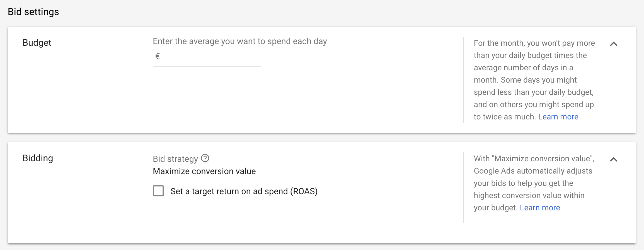Select the "Maximize conversion value" strategy text
644x250 pixels.
tap(204, 171)
